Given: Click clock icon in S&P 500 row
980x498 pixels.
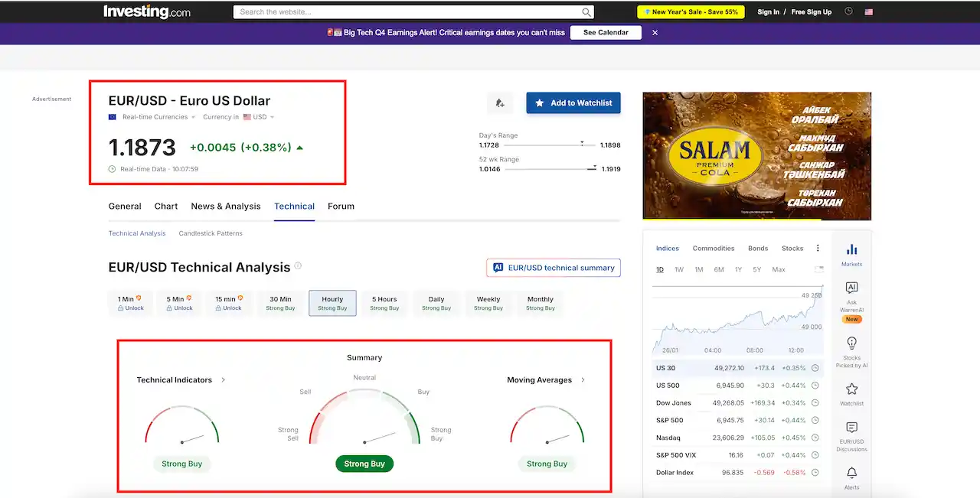Looking at the screenshot, I should click(815, 420).
